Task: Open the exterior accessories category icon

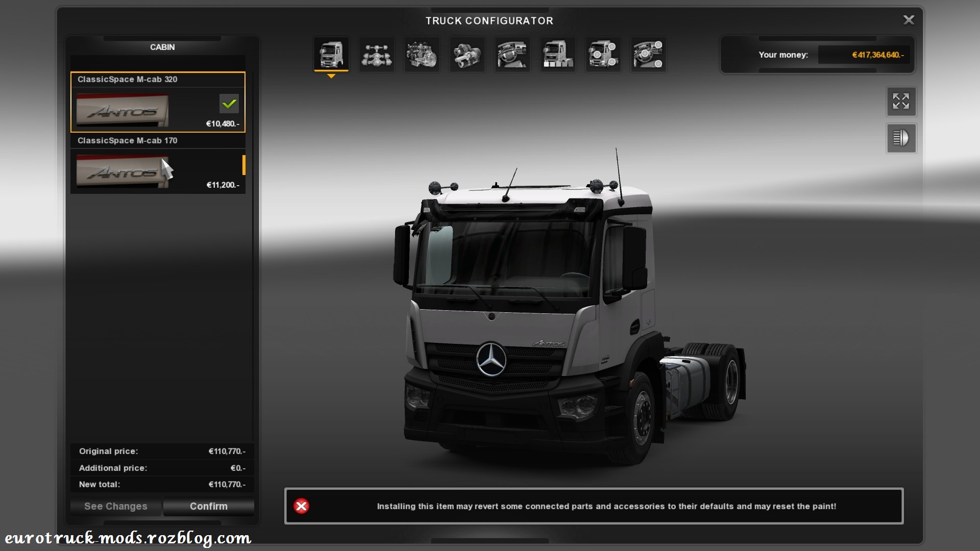Action: pos(603,54)
